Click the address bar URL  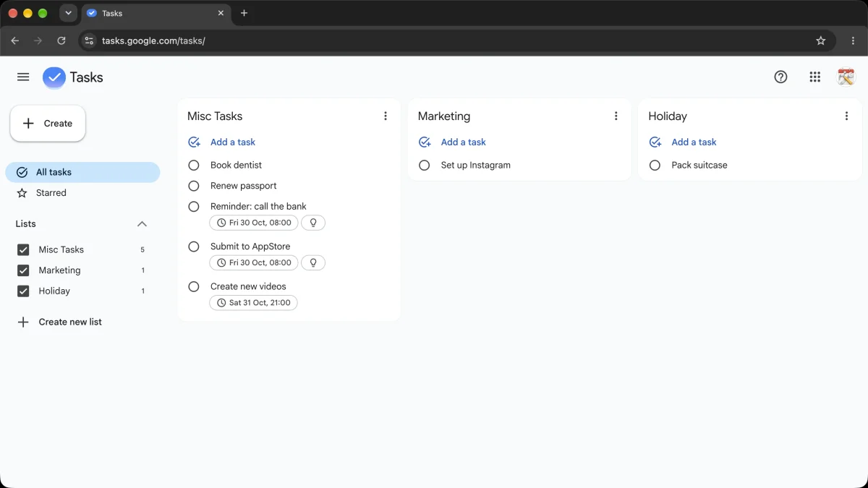click(153, 40)
